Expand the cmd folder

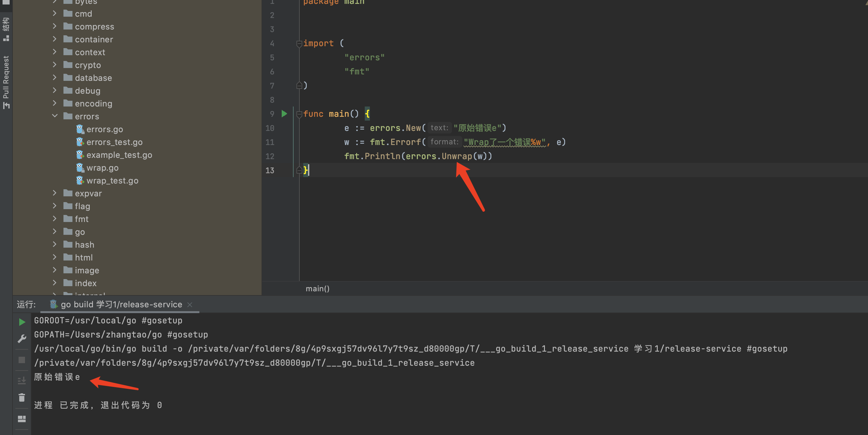[x=54, y=13]
